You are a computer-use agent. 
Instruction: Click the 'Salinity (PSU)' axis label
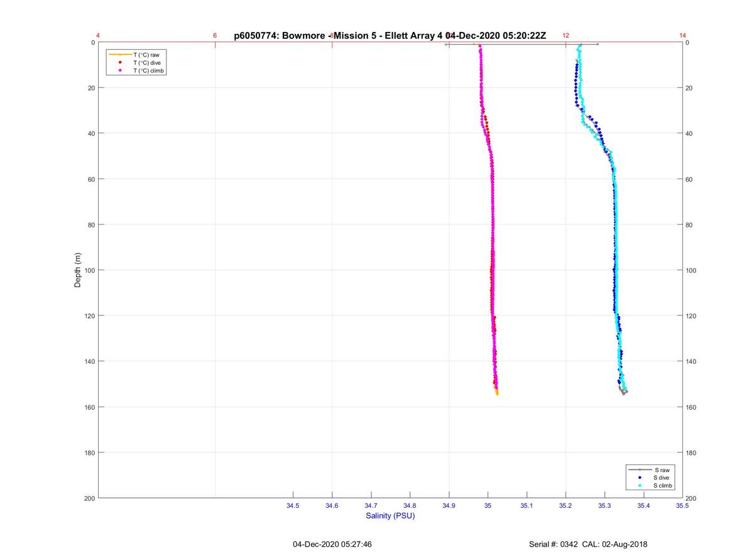tap(390, 516)
